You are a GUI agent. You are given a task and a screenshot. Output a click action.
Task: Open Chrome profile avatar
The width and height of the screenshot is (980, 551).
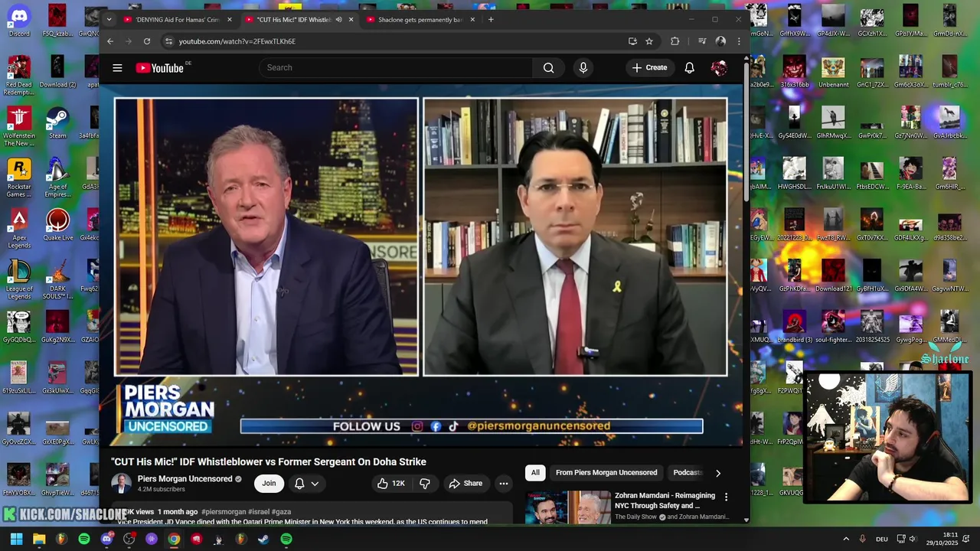720,41
